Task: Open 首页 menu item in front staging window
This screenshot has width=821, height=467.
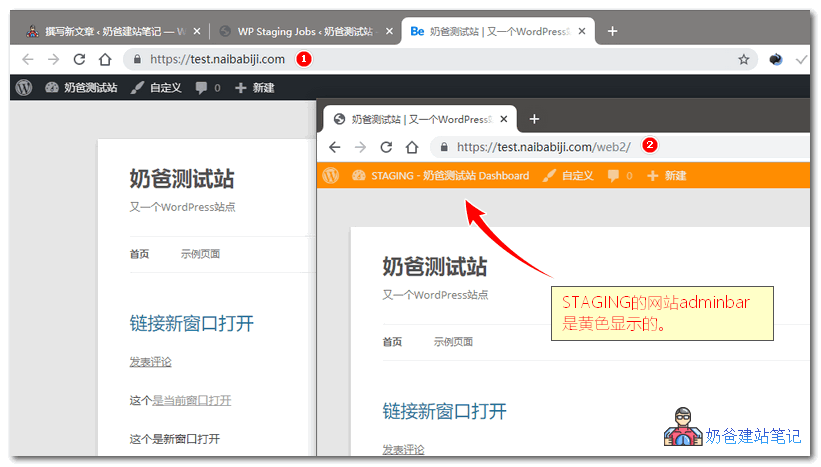Action: click(392, 342)
